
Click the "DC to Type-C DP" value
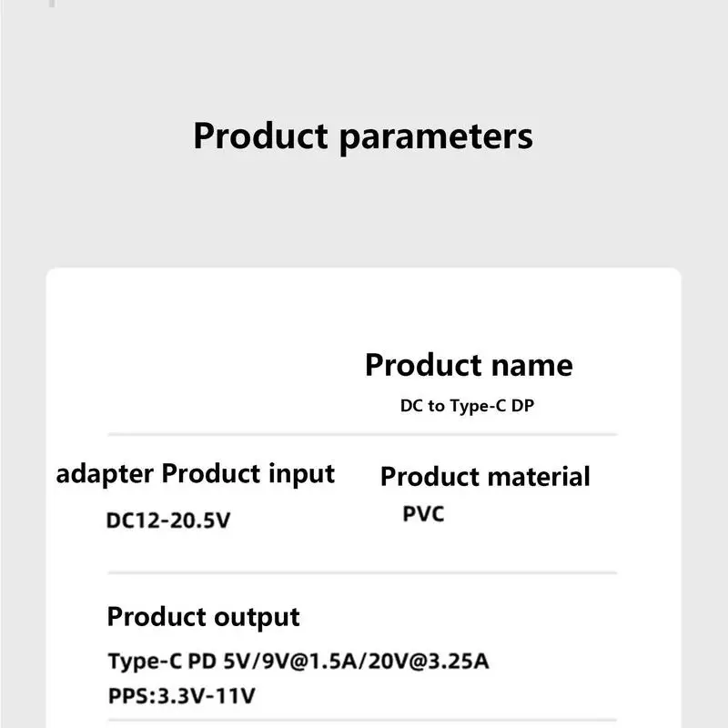467,406
